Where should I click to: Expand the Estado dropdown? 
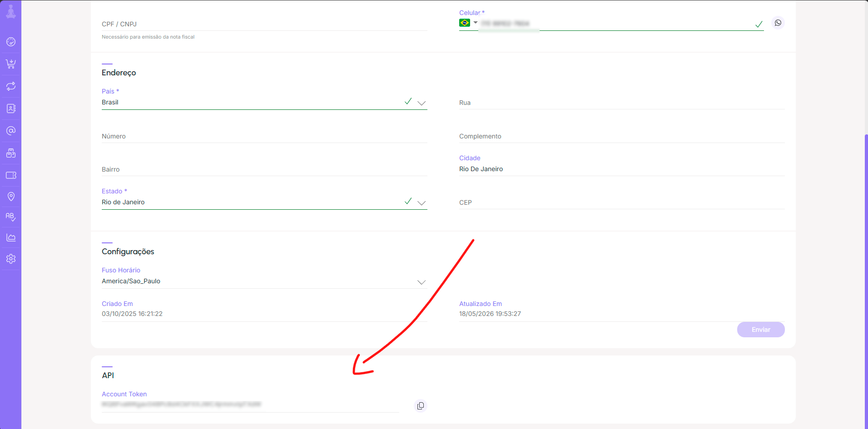coord(422,203)
